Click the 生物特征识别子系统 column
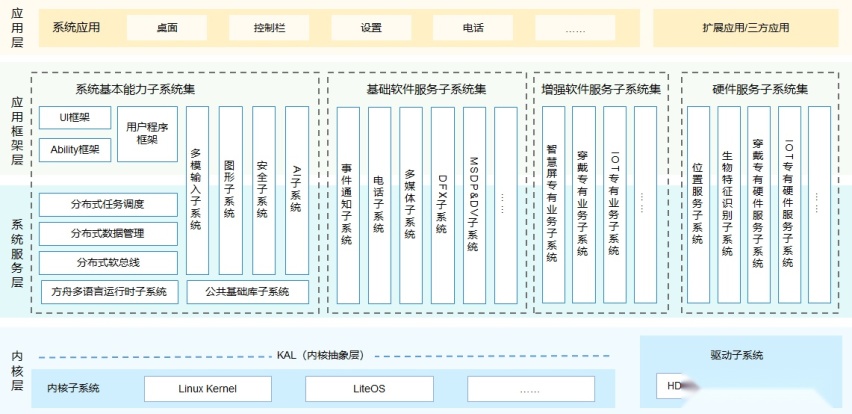Viewport: 852px width, 414px height. pos(729,205)
